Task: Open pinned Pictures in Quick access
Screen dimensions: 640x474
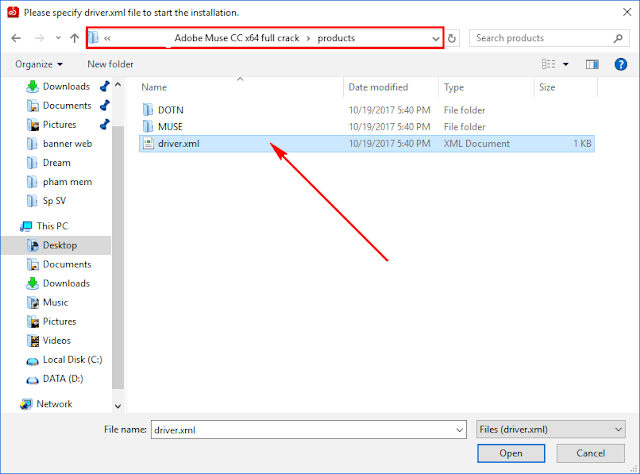Action: click(x=60, y=125)
